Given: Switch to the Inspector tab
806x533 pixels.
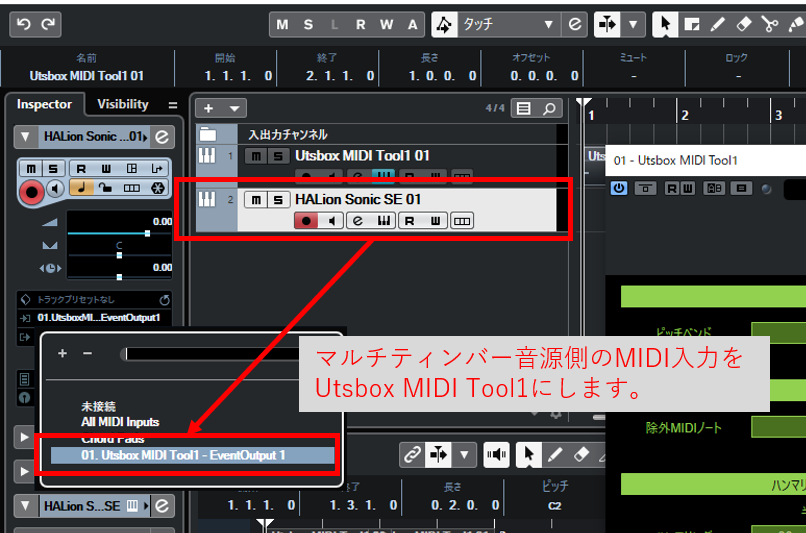Looking at the screenshot, I should [x=44, y=104].
